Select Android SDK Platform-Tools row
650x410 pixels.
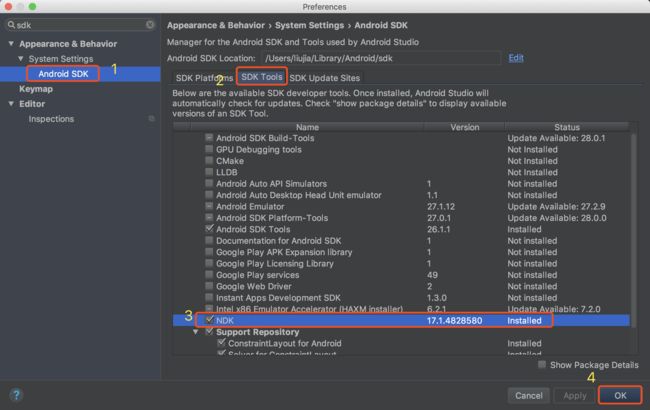click(401, 218)
